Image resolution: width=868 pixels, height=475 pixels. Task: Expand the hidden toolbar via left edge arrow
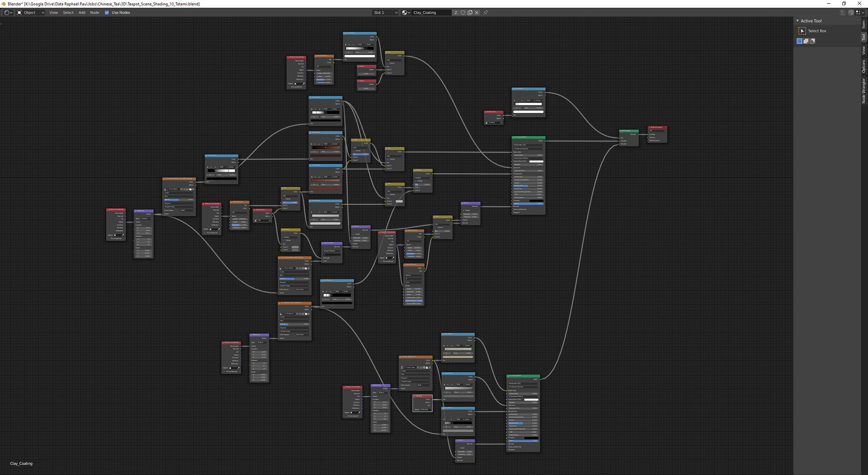pyautogui.click(x=1, y=24)
